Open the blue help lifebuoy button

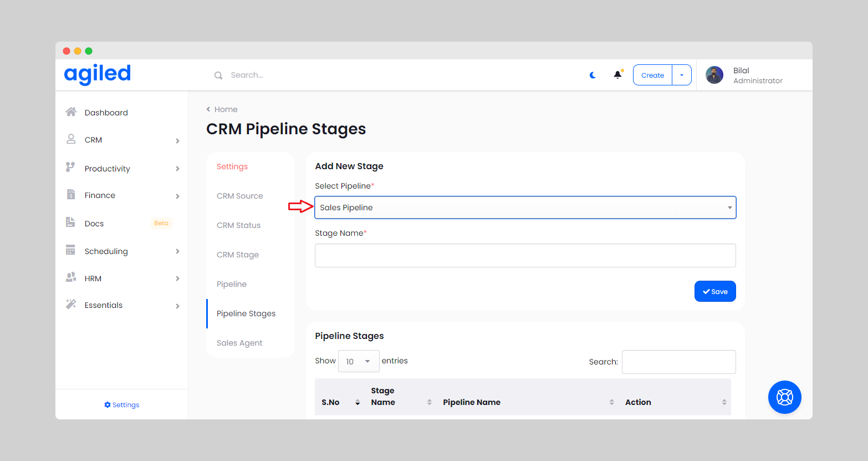(x=784, y=397)
